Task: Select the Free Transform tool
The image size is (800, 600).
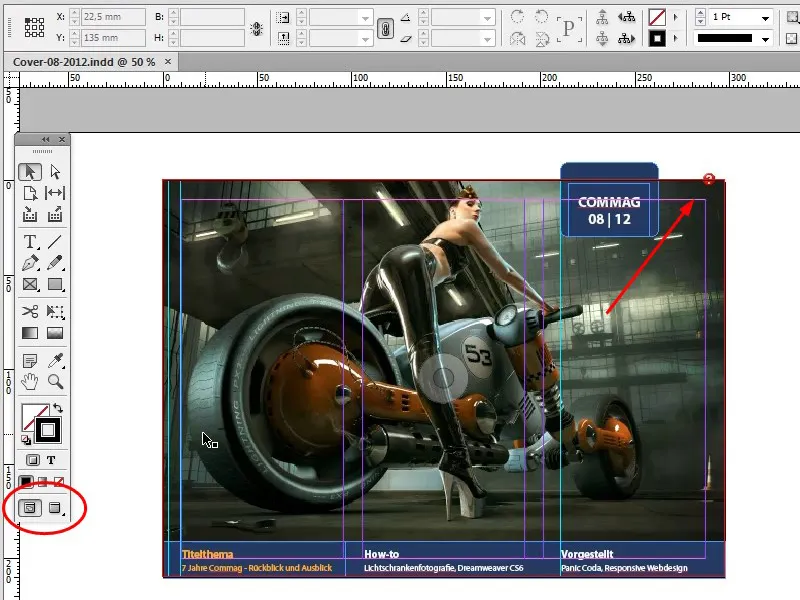Action: point(55,311)
